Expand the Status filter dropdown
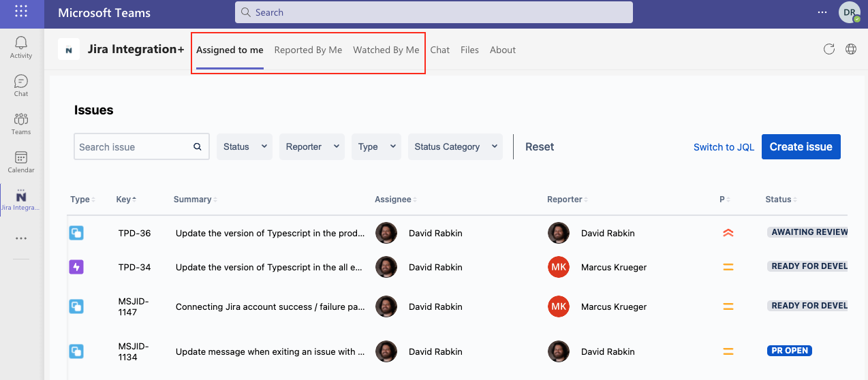 [x=245, y=146]
